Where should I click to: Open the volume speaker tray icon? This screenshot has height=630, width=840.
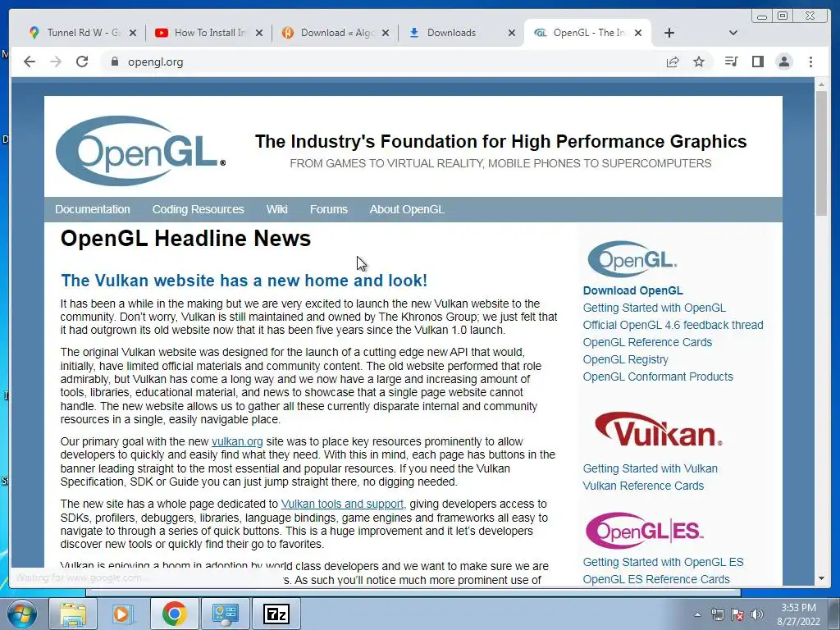757,614
